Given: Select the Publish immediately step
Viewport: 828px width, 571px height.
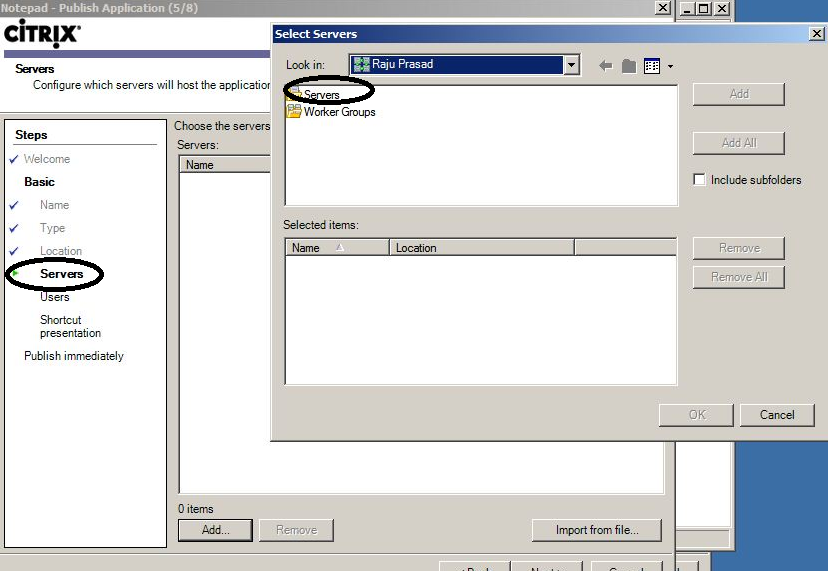Looking at the screenshot, I should [73, 356].
